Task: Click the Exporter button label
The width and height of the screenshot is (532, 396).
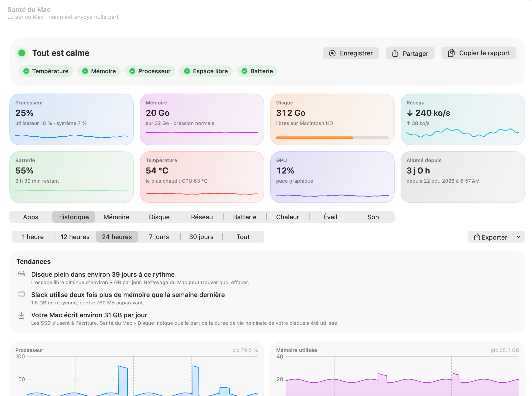Action: (494, 237)
